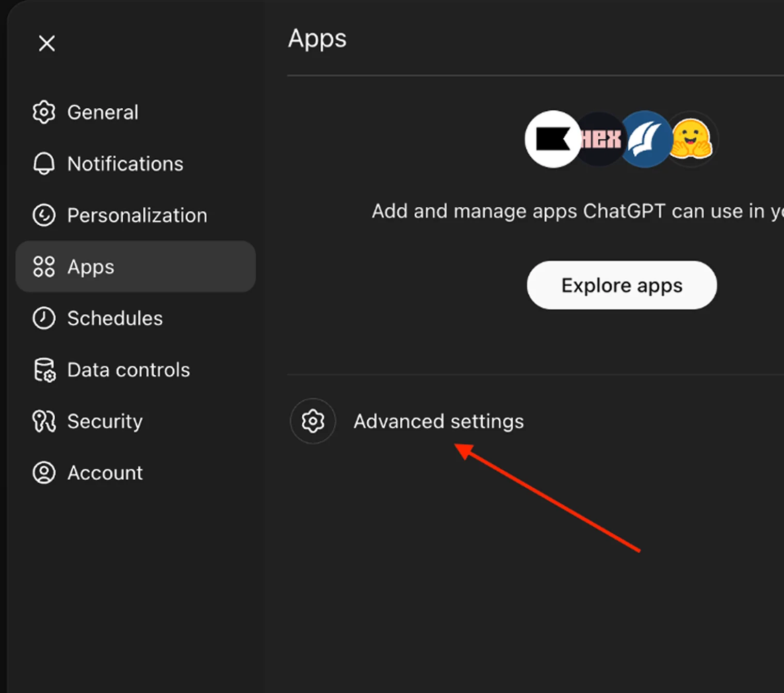Click the Personalization icon in sidebar
The width and height of the screenshot is (784, 693).
click(x=44, y=215)
